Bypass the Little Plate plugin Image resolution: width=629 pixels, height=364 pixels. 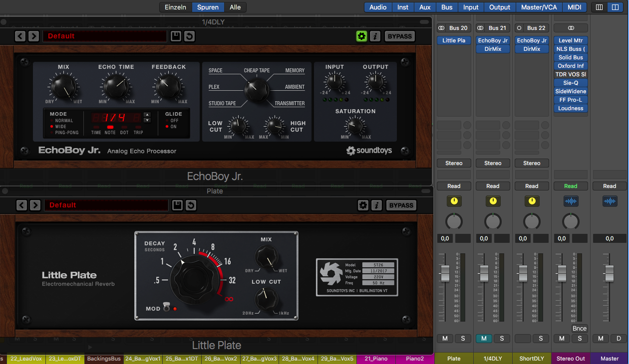click(x=401, y=205)
